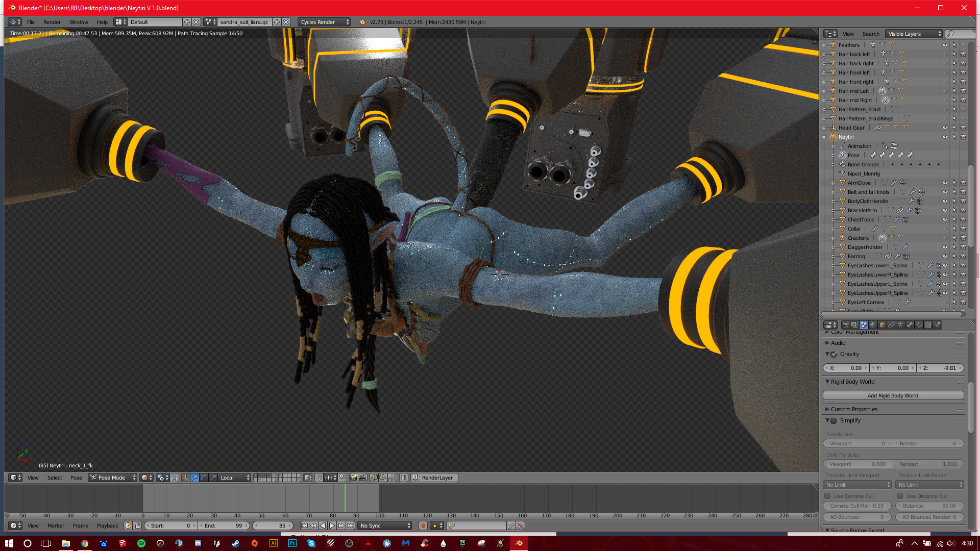The width and height of the screenshot is (980, 551).
Task: Enable the Simplify checkbox
Action: coord(834,421)
